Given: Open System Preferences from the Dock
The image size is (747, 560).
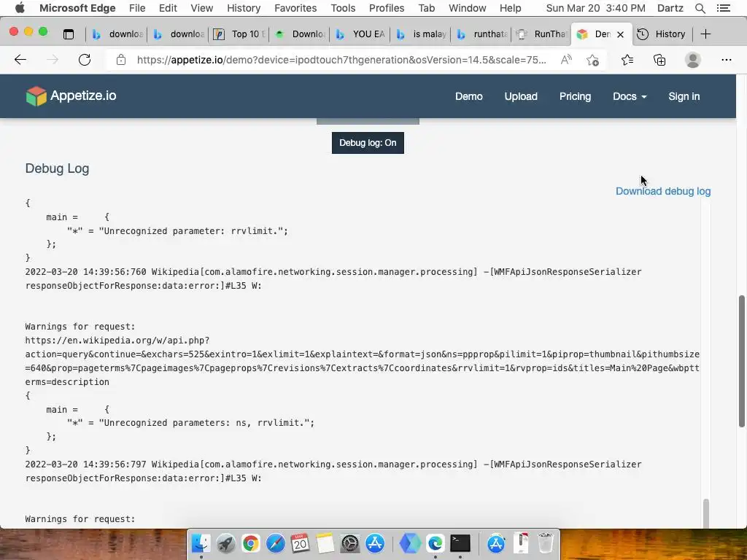Looking at the screenshot, I should coord(350,542).
